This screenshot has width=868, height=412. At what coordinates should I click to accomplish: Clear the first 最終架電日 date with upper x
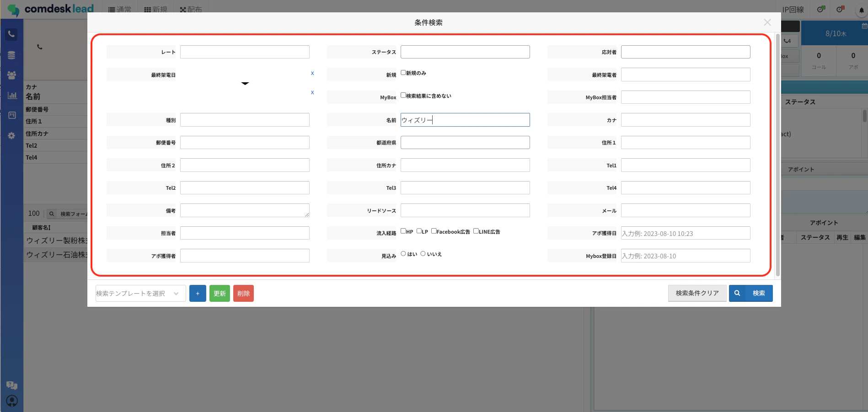click(312, 73)
